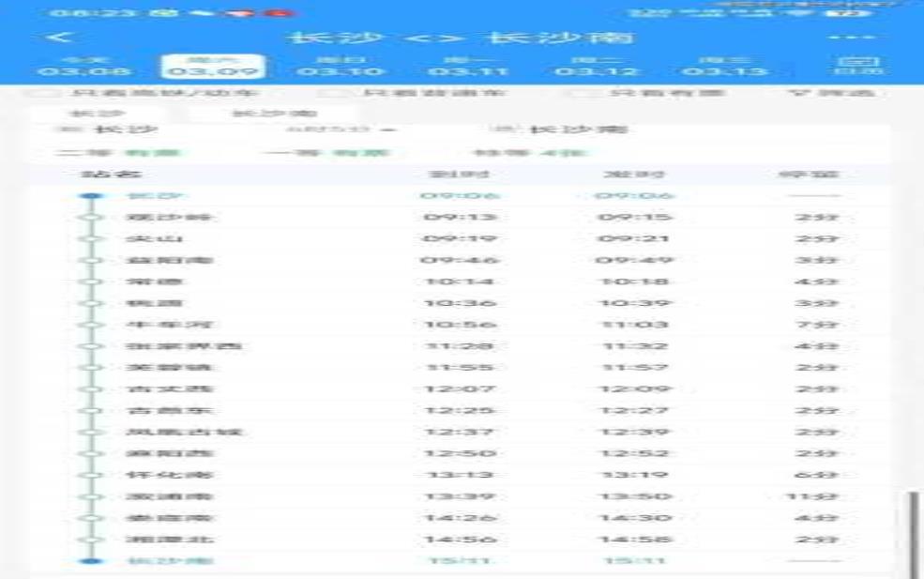Click the 10:36 arrival time

click(460, 304)
